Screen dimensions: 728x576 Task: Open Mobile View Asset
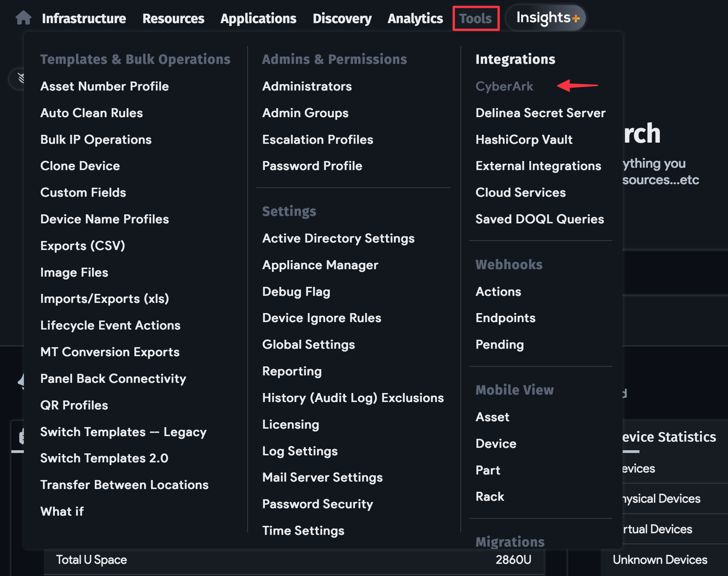click(493, 417)
